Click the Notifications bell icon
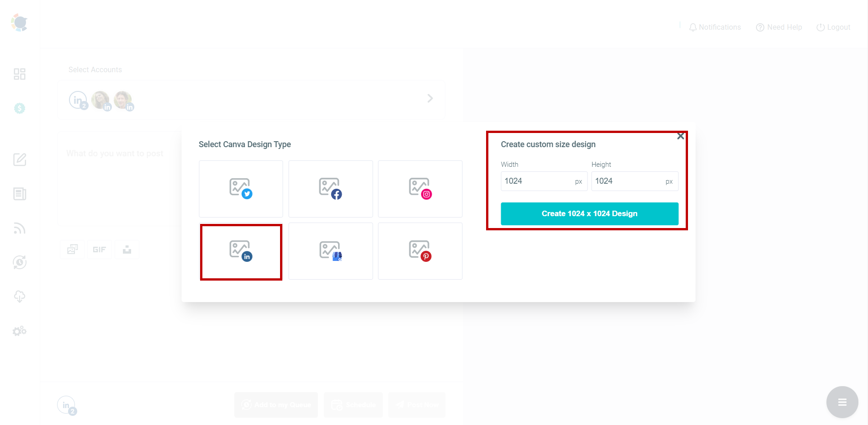This screenshot has width=868, height=425. pos(692,27)
